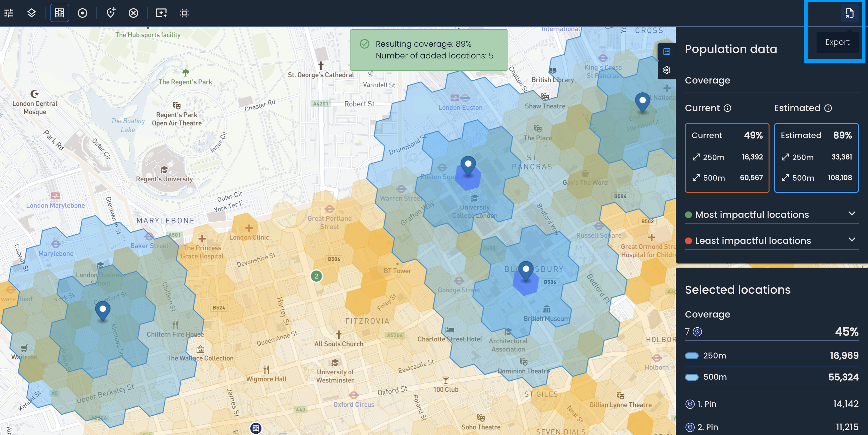Click the info icon beside Estimated
868x435 pixels.
click(x=828, y=108)
